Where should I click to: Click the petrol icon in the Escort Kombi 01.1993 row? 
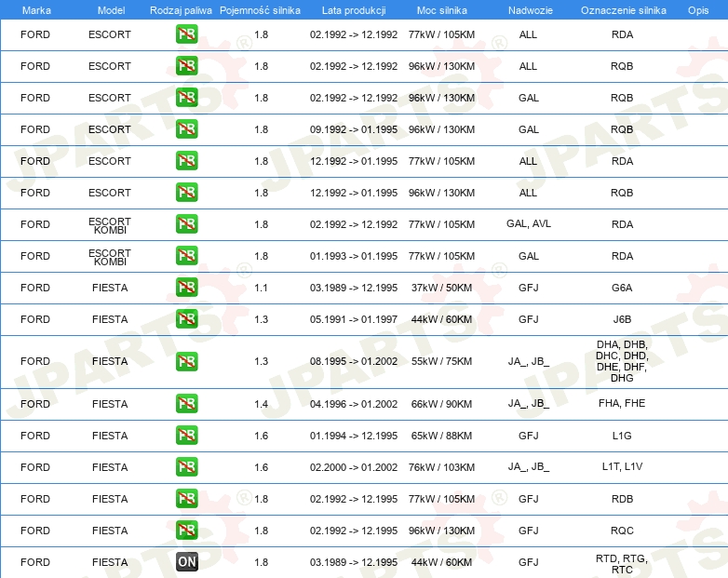[186, 255]
